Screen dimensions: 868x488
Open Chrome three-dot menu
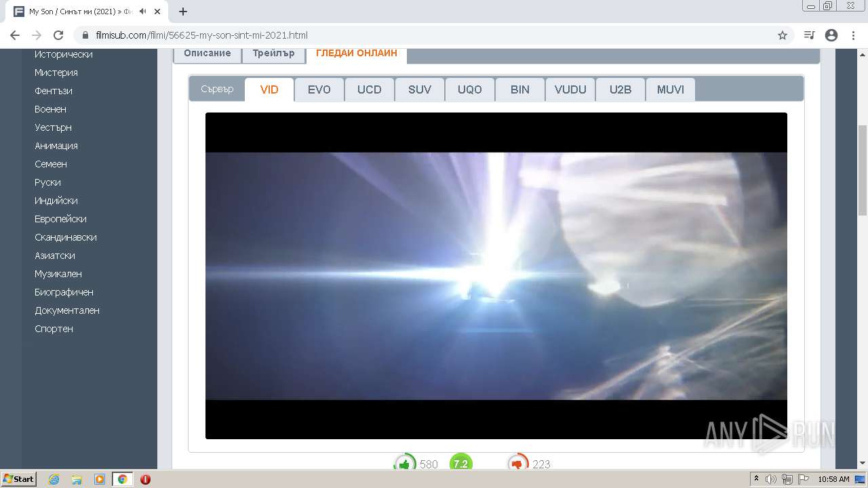pos(853,35)
